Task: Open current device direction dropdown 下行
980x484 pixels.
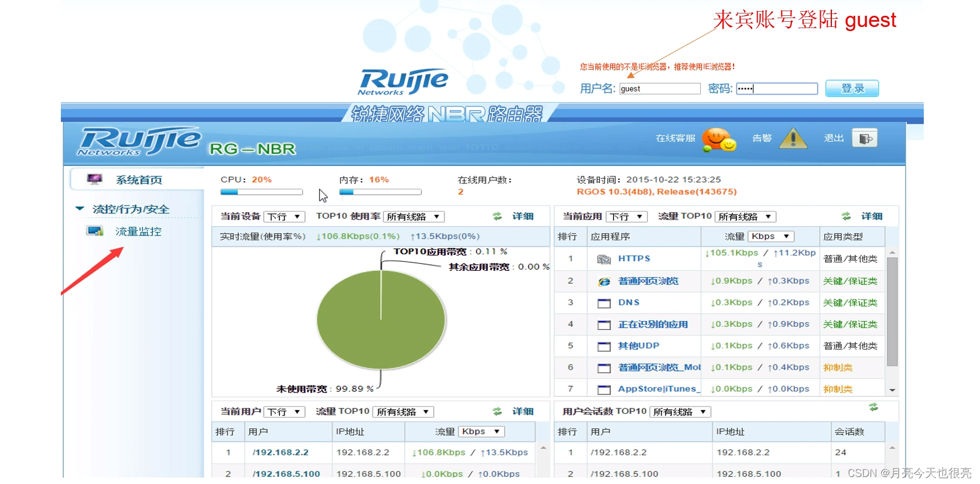Action: tap(285, 217)
